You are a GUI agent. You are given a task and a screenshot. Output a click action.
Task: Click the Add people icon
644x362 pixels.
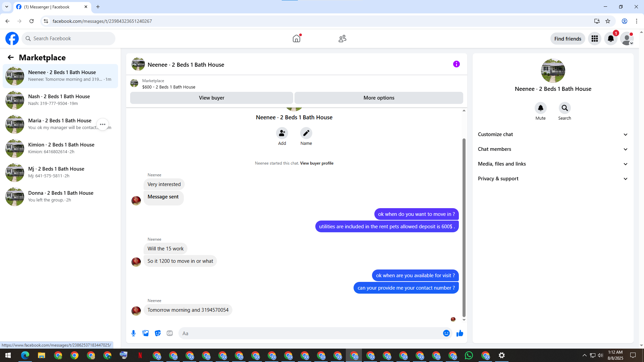click(282, 133)
